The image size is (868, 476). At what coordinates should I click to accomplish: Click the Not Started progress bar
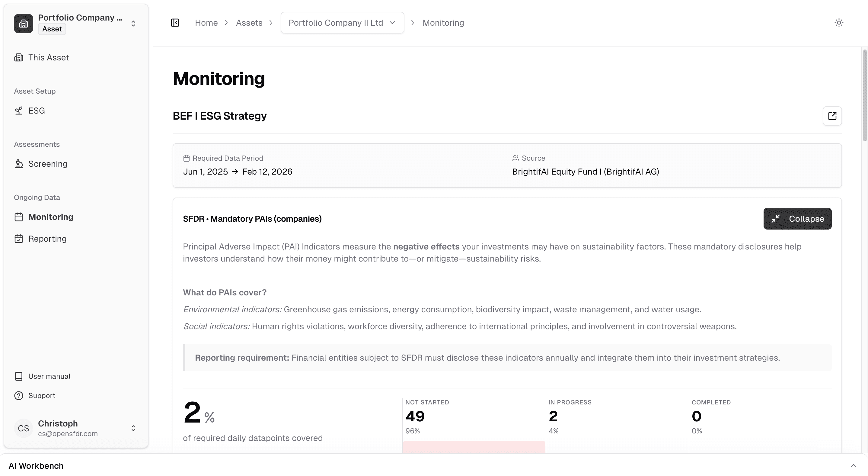point(474,448)
